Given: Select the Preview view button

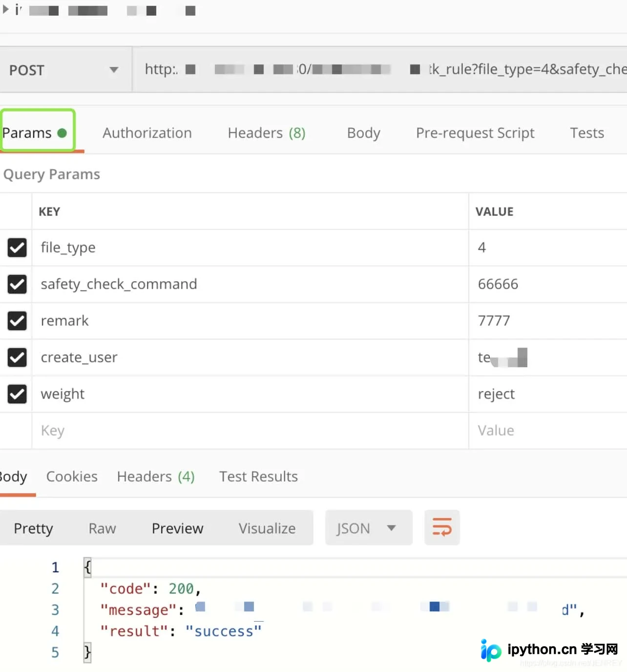Looking at the screenshot, I should [x=177, y=528].
